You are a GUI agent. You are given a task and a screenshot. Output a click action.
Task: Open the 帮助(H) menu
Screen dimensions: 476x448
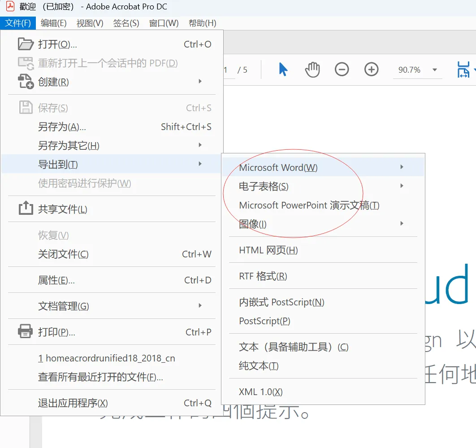tap(202, 23)
